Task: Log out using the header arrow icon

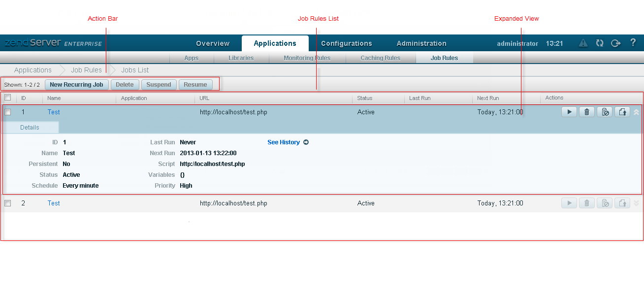Action: (x=615, y=43)
